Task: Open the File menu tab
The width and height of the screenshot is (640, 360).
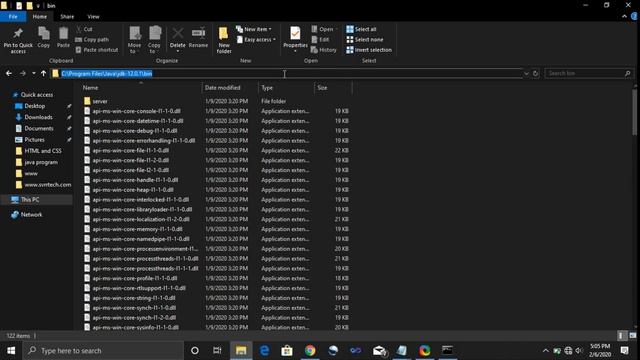Action: (x=13, y=16)
